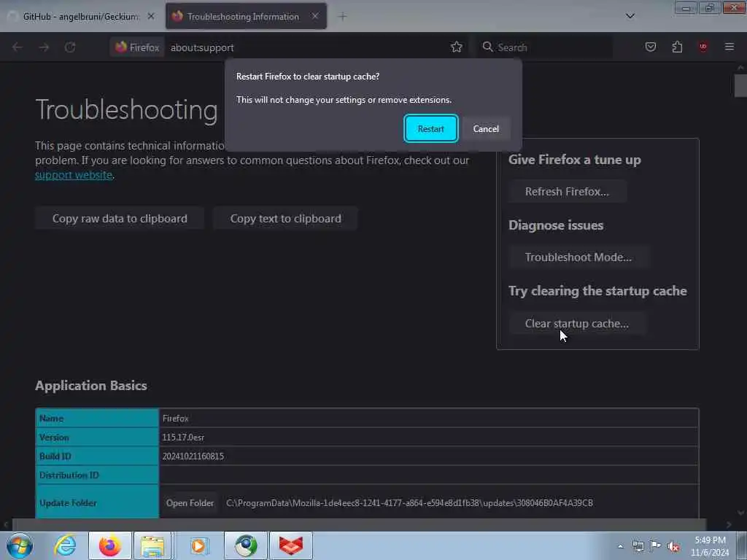The image size is (747, 560).
Task: Launch Internet Explorer from the taskbar
Action: [x=65, y=545]
